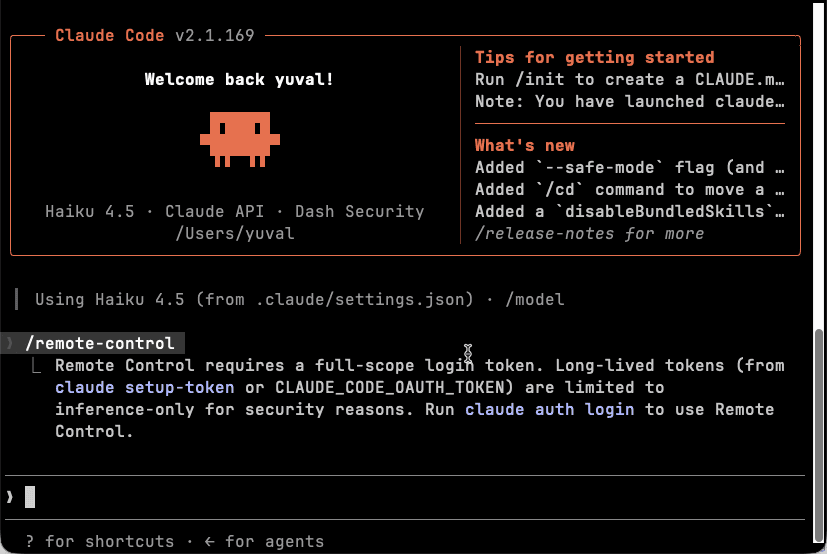Click the 'Tips for getting started' heading

tap(594, 57)
